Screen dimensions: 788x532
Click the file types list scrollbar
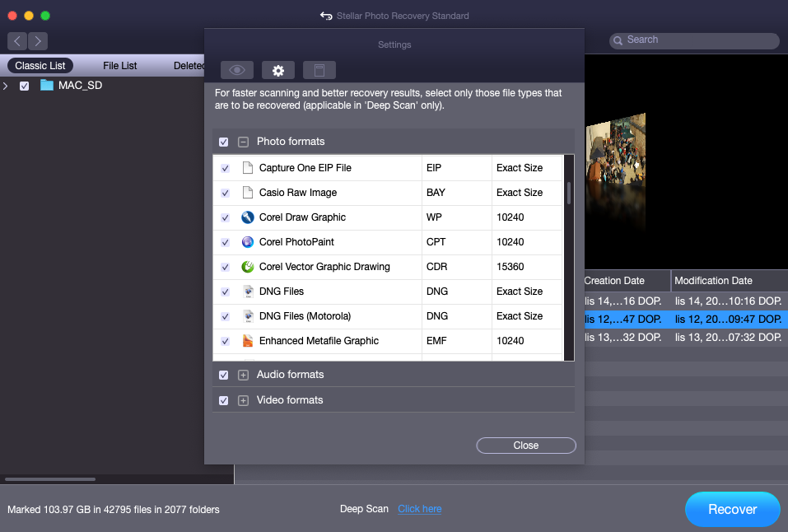click(568, 194)
